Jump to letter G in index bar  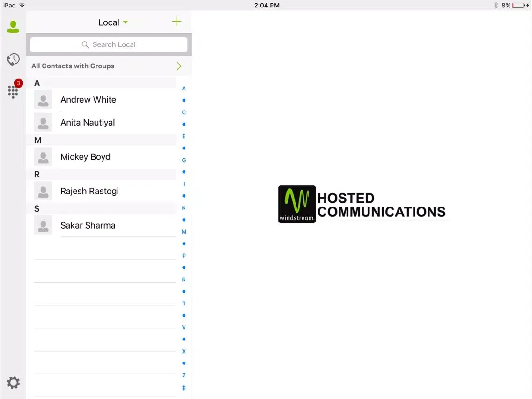point(184,160)
